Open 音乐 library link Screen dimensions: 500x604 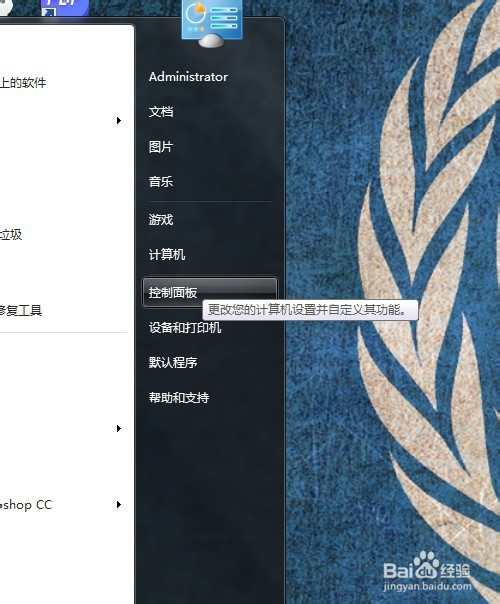pyautogui.click(x=161, y=181)
